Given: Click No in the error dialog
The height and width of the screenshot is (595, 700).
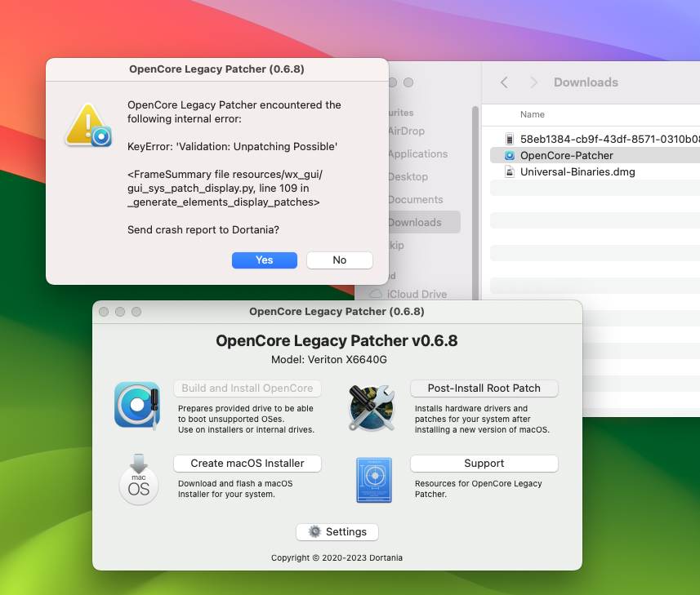Looking at the screenshot, I should (x=339, y=260).
